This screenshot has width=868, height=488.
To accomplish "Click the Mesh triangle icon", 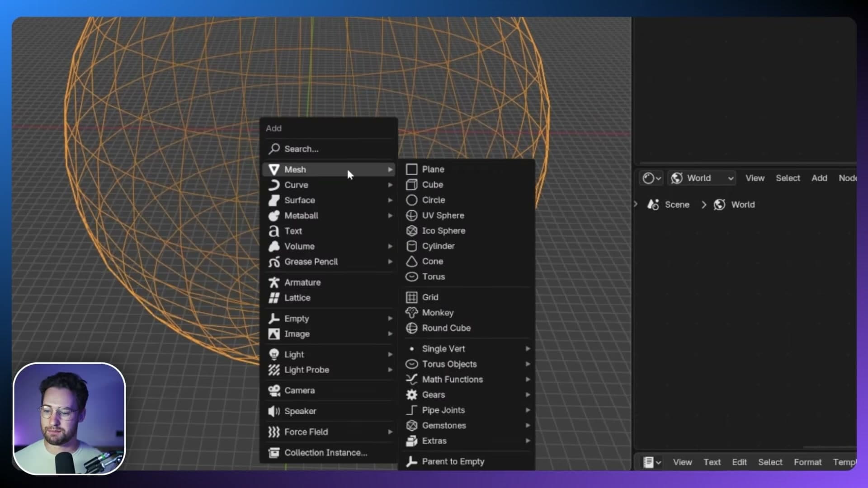I will (274, 169).
